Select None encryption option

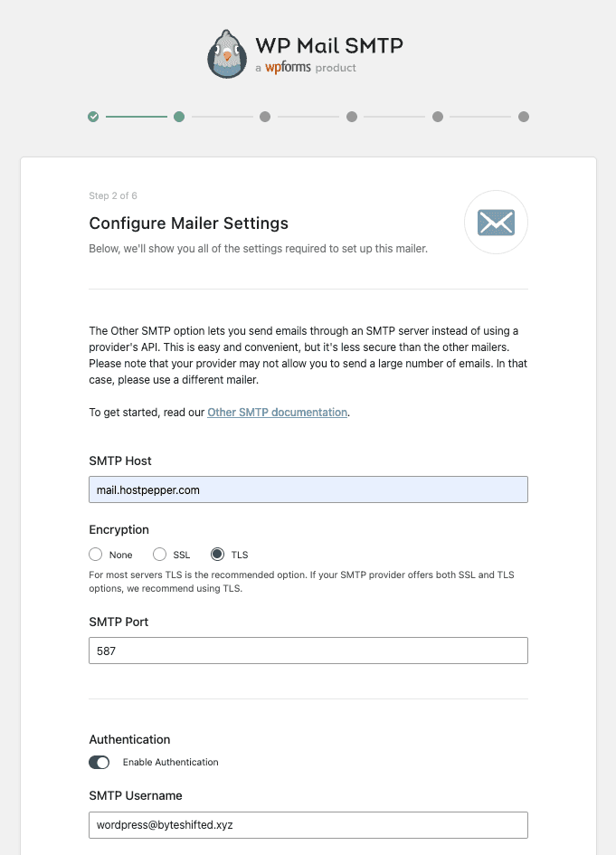pos(95,555)
